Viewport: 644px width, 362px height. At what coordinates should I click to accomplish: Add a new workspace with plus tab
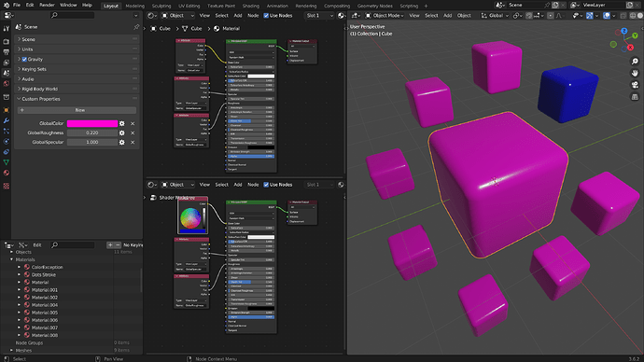[x=426, y=6]
